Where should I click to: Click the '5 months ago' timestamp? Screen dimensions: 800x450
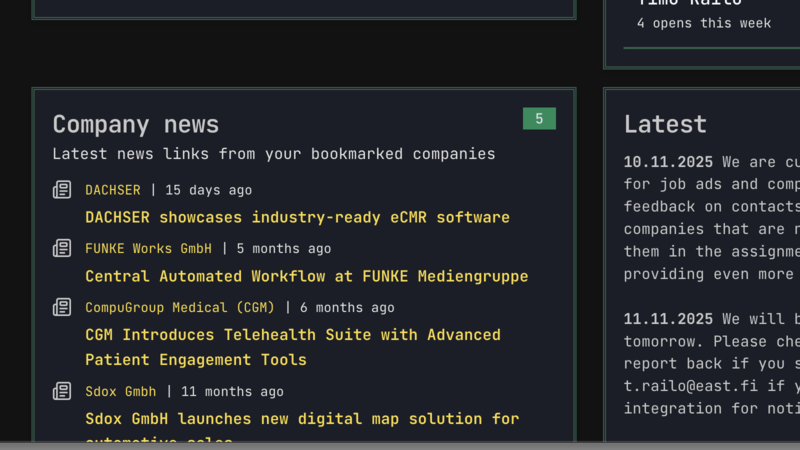coord(284,248)
